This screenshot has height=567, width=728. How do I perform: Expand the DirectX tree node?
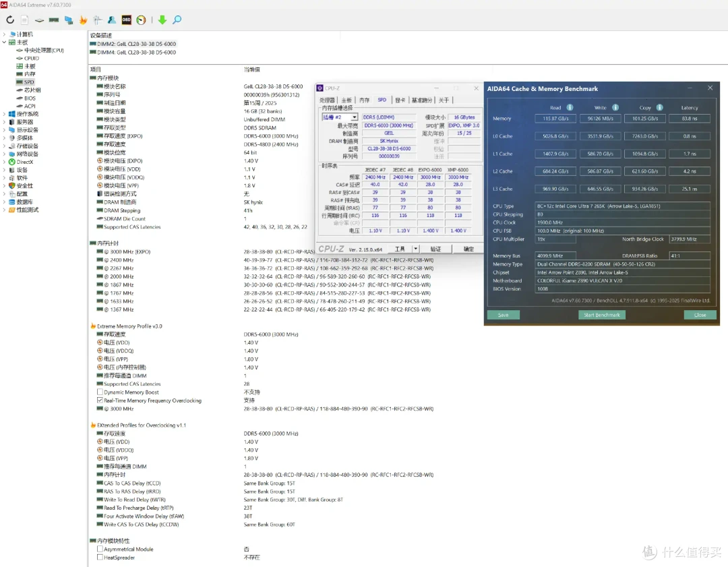[4, 162]
